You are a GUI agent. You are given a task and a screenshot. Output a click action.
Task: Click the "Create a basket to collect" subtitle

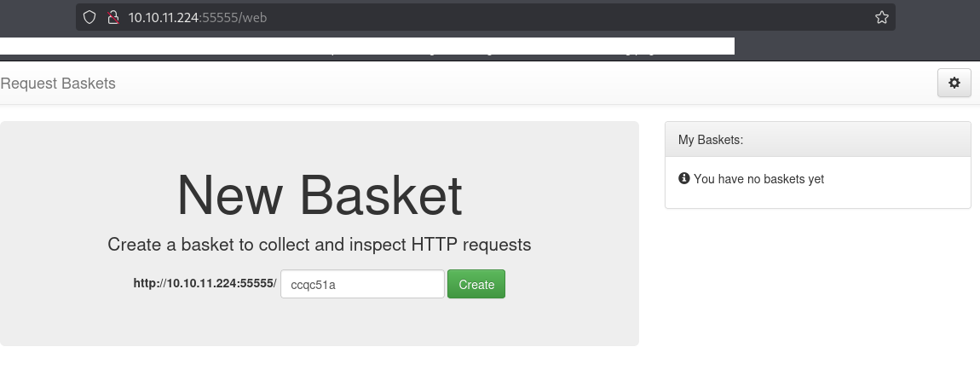point(319,245)
